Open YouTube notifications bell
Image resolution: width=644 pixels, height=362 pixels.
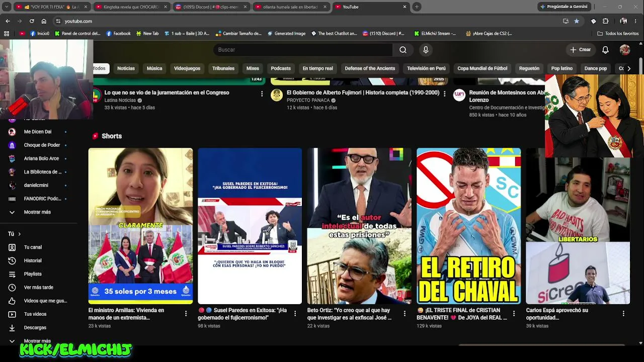pos(605,50)
